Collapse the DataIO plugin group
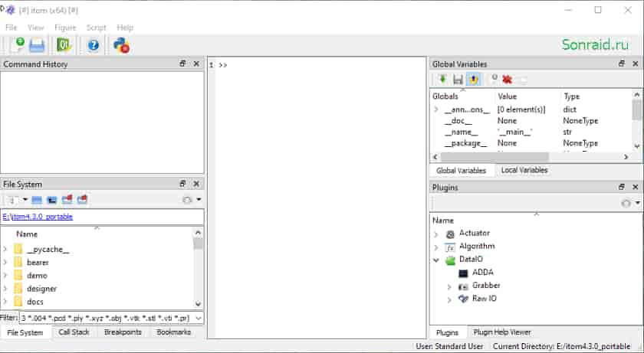Screen dimensions: 644x353 coord(436,260)
